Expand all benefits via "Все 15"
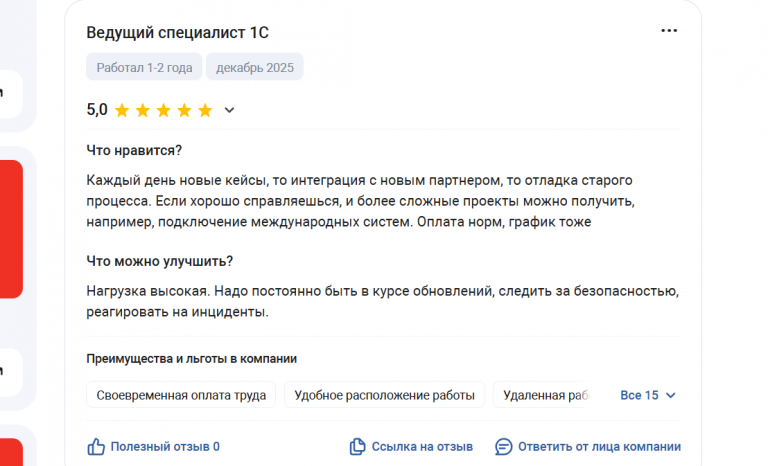 [639, 395]
